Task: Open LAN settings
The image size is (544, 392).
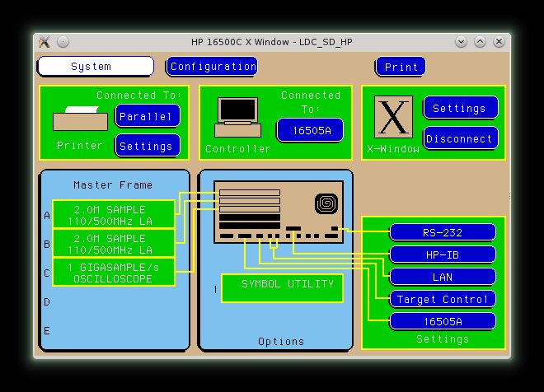Action: (x=443, y=276)
